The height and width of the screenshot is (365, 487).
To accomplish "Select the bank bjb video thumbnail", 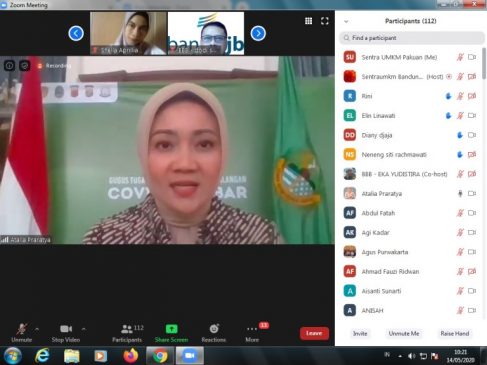I will pos(206,33).
